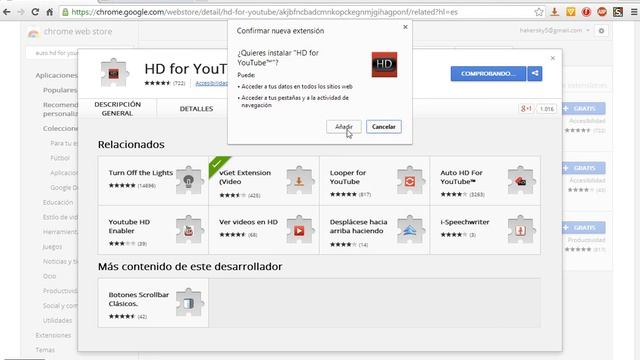The height and width of the screenshot is (360, 640).
Task: Confirm install with Añadir button
Action: [344, 127]
